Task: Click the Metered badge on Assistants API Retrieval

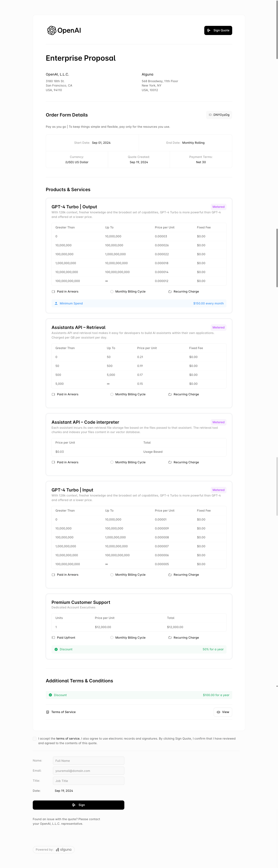Action: point(218,328)
